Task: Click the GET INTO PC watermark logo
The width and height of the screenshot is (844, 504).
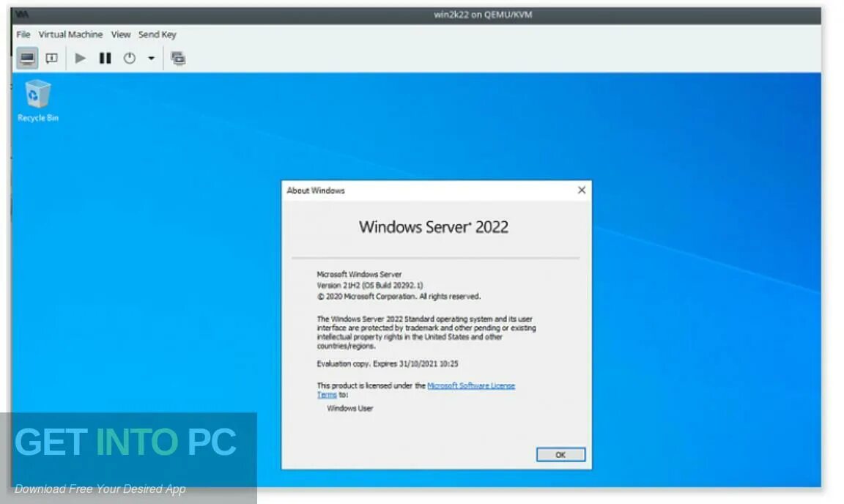Action: (x=125, y=442)
